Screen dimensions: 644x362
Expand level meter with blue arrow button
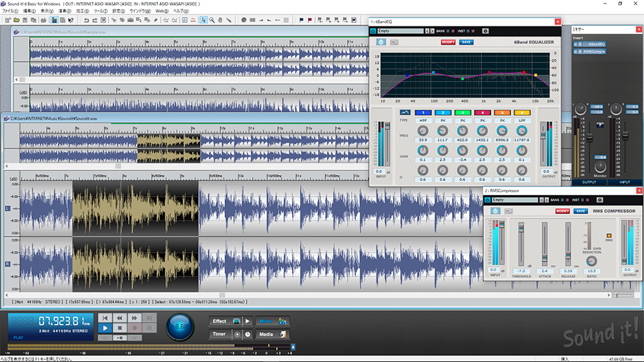click(x=293, y=347)
